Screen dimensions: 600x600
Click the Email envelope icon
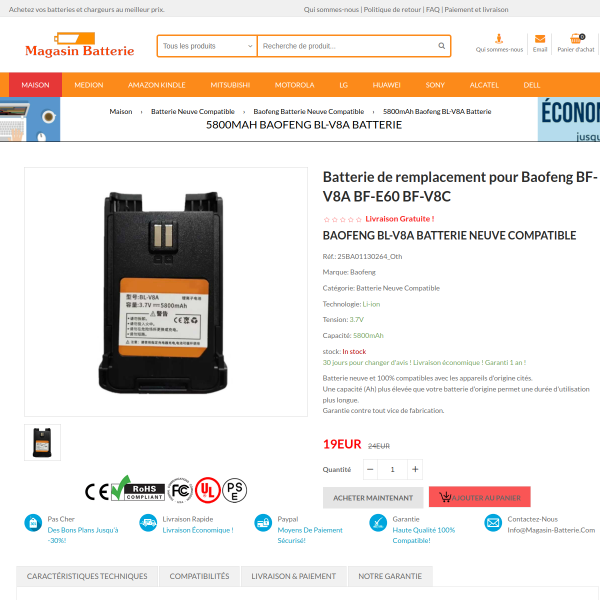[x=540, y=39]
